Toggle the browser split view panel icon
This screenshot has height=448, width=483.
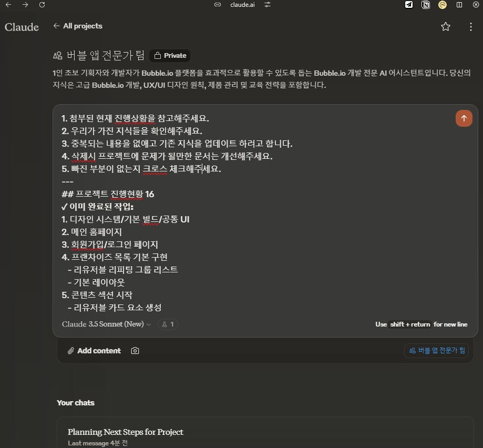(459, 5)
